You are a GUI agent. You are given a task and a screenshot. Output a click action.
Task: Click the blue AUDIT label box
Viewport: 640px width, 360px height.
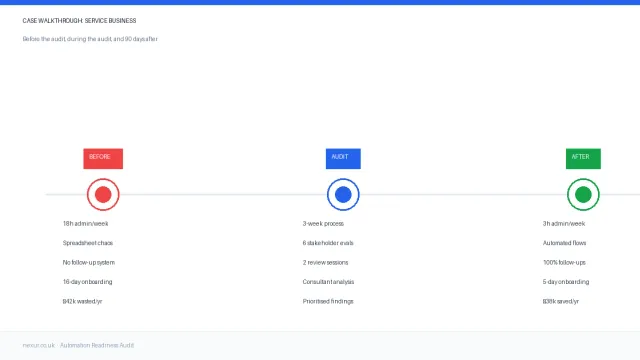click(343, 158)
